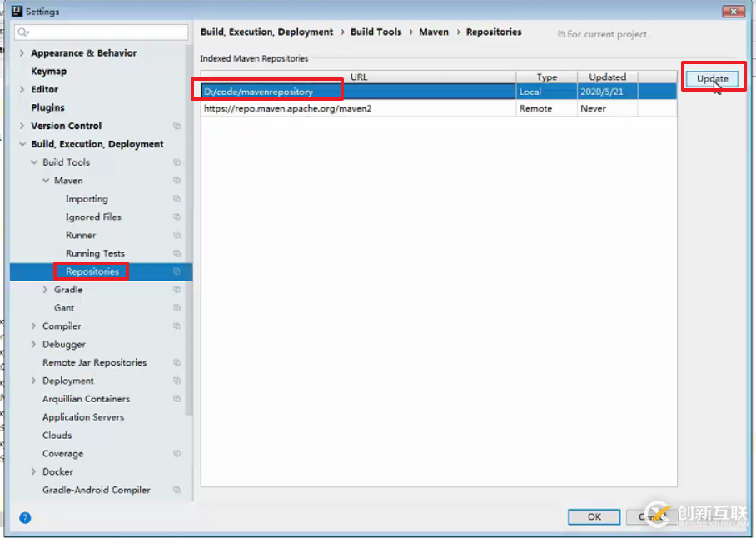Screen dimensions: 756x538
Task: Select repo.maven.apache.org/maven2 remote row
Action: 439,108
